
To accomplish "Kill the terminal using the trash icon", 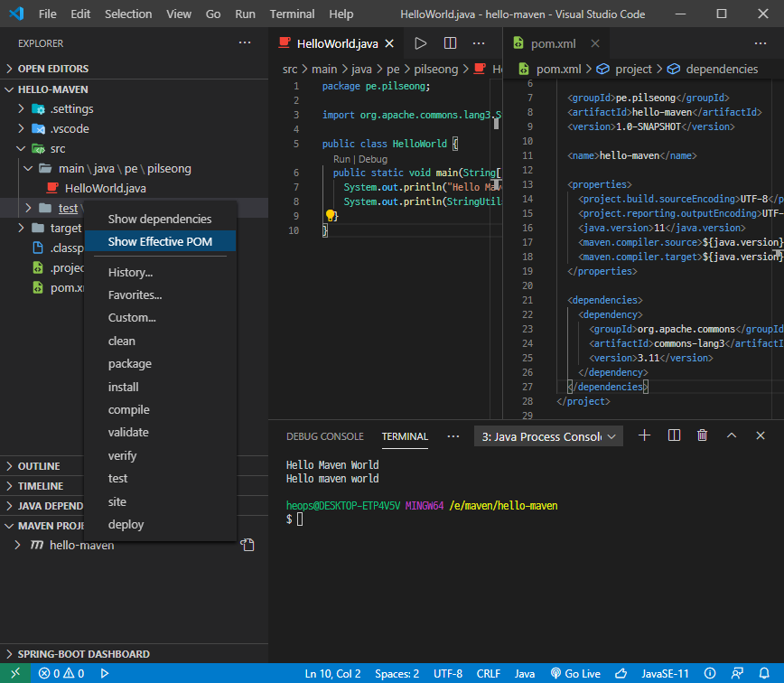I will coord(702,435).
